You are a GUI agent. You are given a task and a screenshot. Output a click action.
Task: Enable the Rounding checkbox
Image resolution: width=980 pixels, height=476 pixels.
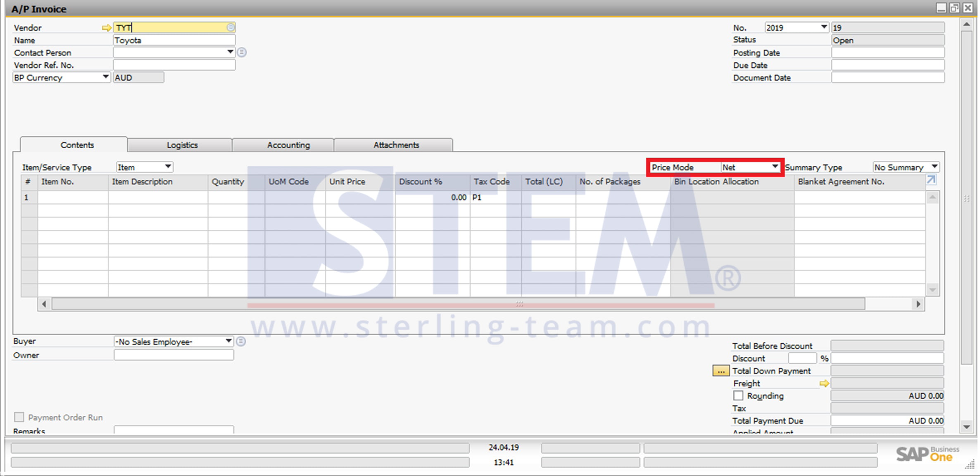738,395
